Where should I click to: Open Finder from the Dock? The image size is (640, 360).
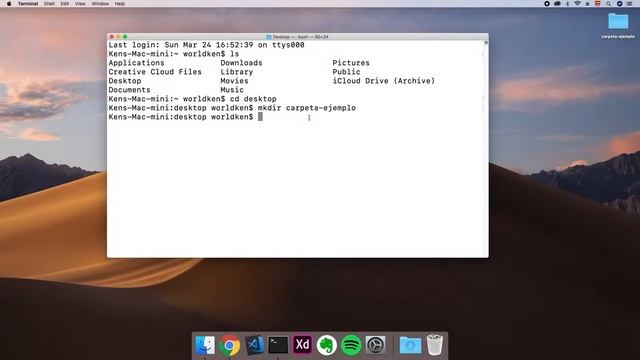tap(205, 345)
